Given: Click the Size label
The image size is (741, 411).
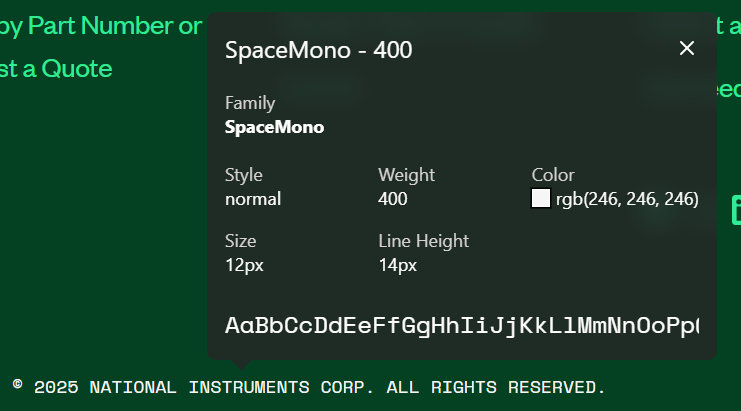Looking at the screenshot, I should click(x=241, y=241).
